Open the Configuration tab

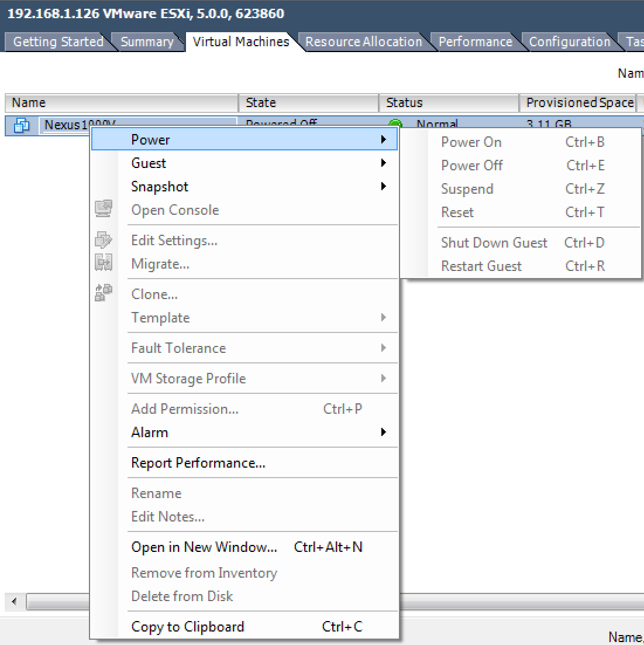pyautogui.click(x=570, y=42)
